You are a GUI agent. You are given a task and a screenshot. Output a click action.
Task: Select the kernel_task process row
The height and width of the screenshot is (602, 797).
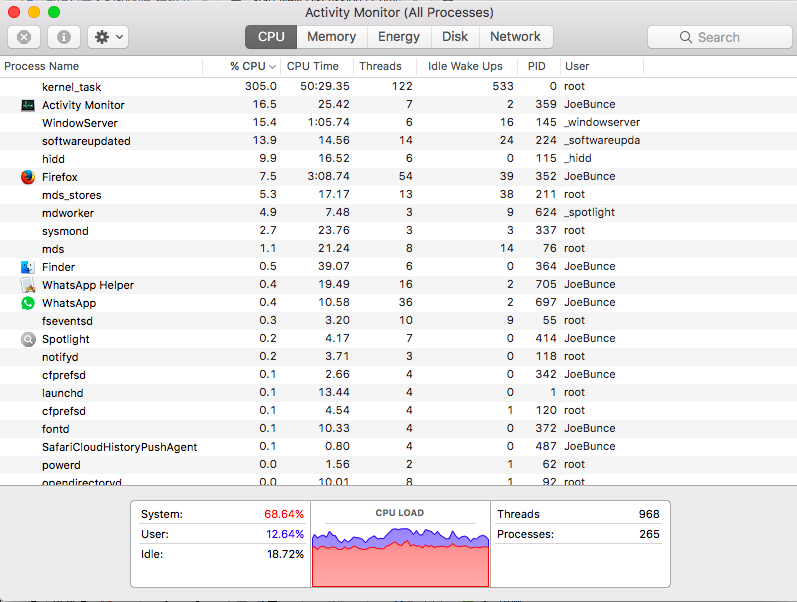point(398,87)
